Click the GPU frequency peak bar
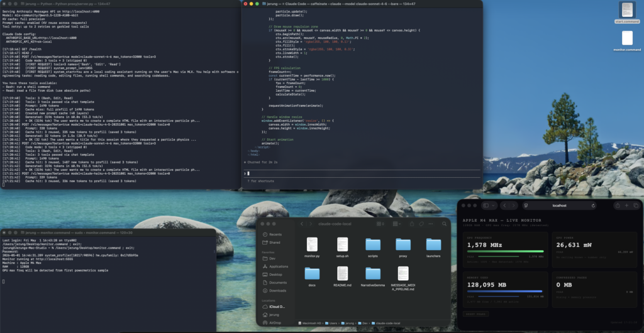Image resolution: width=644 pixels, height=333 pixels. pyautogui.click(x=500, y=256)
